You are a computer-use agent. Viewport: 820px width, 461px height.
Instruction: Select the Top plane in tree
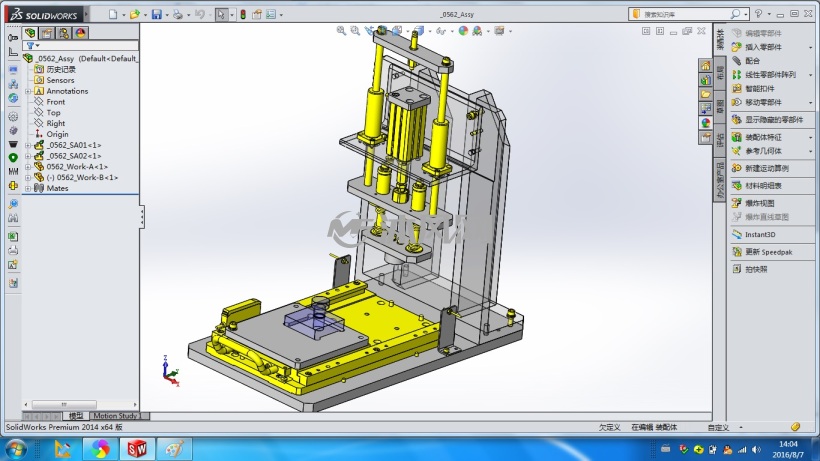(x=53, y=112)
